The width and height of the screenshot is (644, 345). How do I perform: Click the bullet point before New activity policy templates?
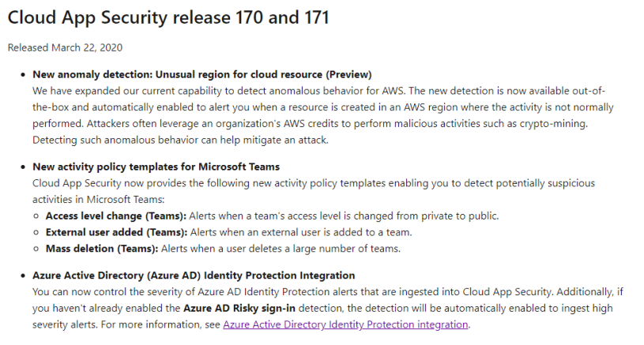coord(21,167)
